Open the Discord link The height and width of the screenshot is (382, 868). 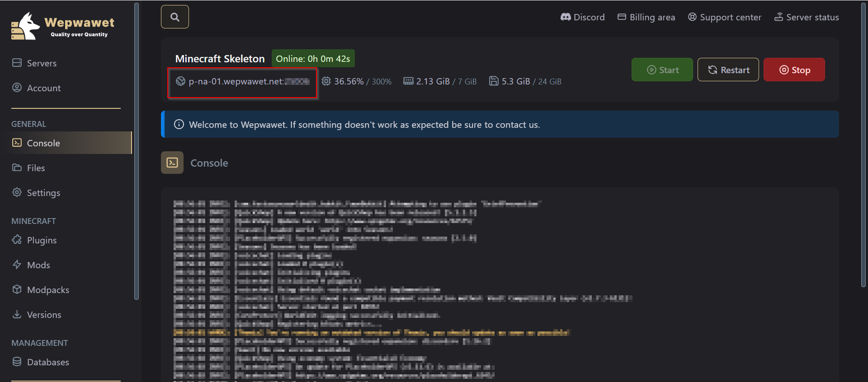click(x=582, y=17)
